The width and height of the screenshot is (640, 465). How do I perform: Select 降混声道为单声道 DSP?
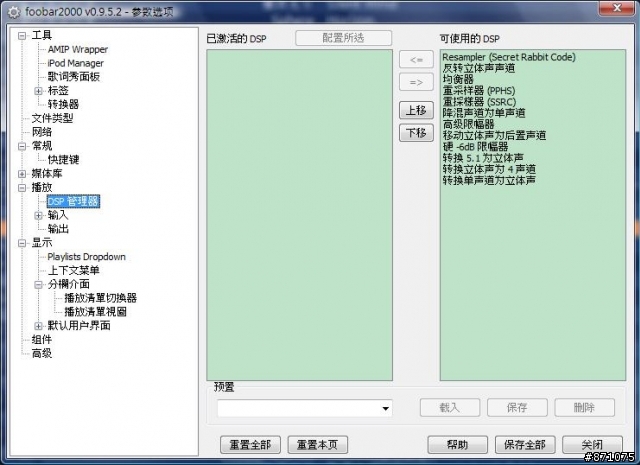click(484, 113)
